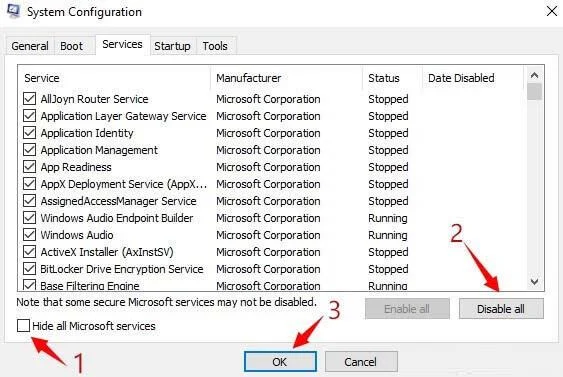The image size is (563, 377).
Task: Click Microsoft Corporation cell for ActiveX Installer
Action: [268, 252]
